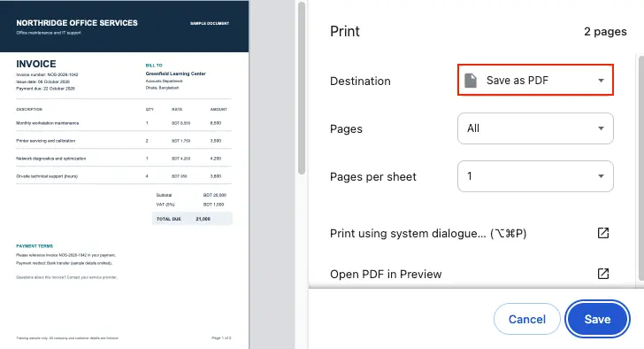Screen dimensions: 644x349
Task: Click the external-link icon beside Open PDF in Preview
Action: coord(603,274)
